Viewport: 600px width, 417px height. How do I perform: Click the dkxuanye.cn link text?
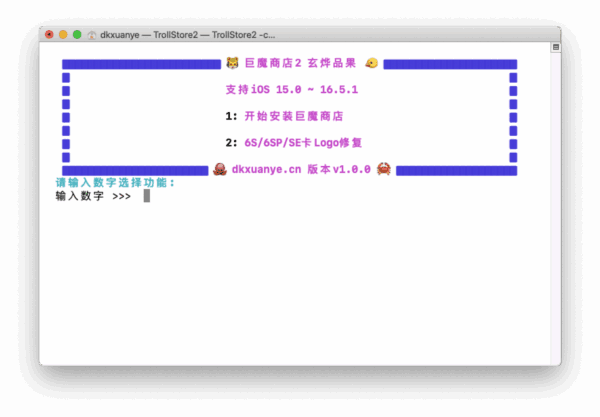click(x=266, y=169)
